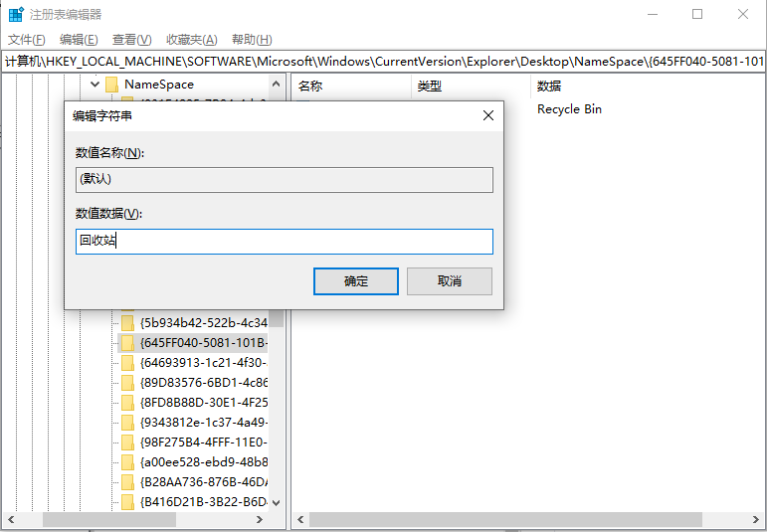
Task: Select the {64693913-1c21-4f30 folder icon
Action: tap(127, 363)
